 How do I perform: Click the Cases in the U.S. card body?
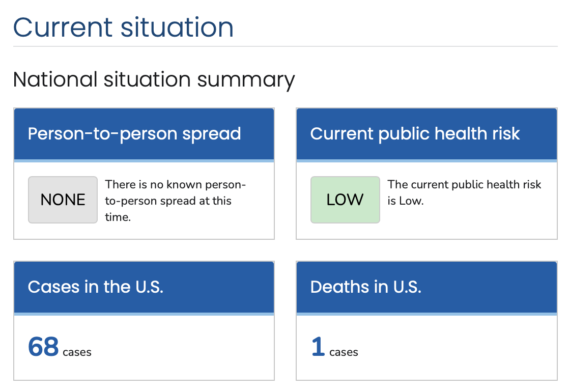click(144, 347)
